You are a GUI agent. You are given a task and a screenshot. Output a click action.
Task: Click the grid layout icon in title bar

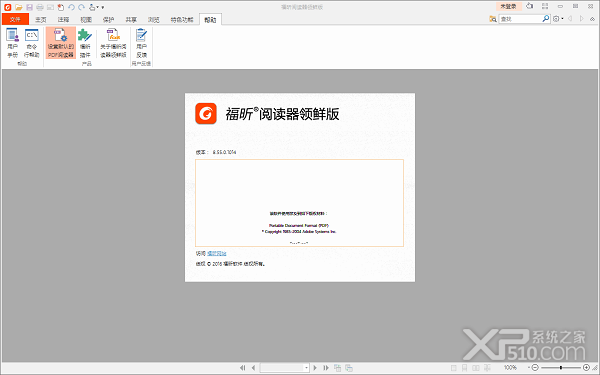(545, 6)
